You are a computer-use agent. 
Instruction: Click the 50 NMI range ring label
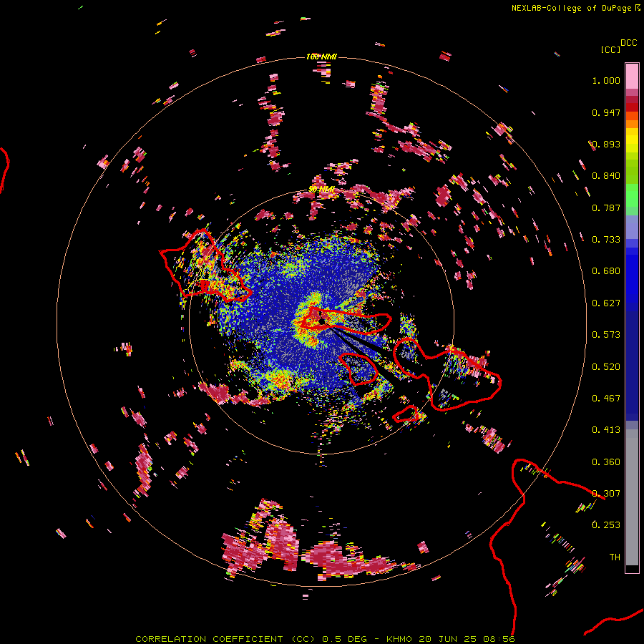point(321,190)
